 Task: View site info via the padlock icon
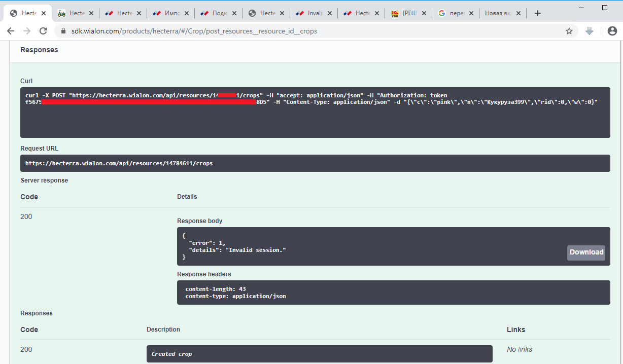click(63, 31)
